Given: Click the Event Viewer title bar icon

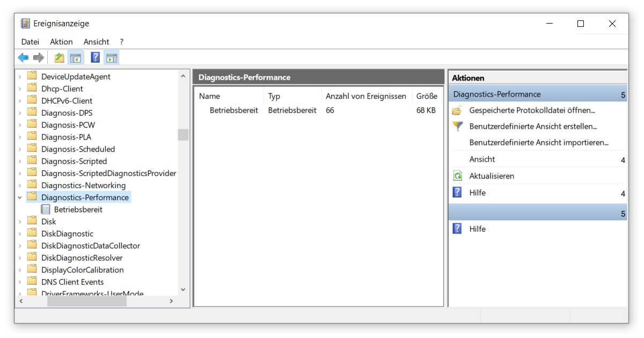Looking at the screenshot, I should [25, 24].
